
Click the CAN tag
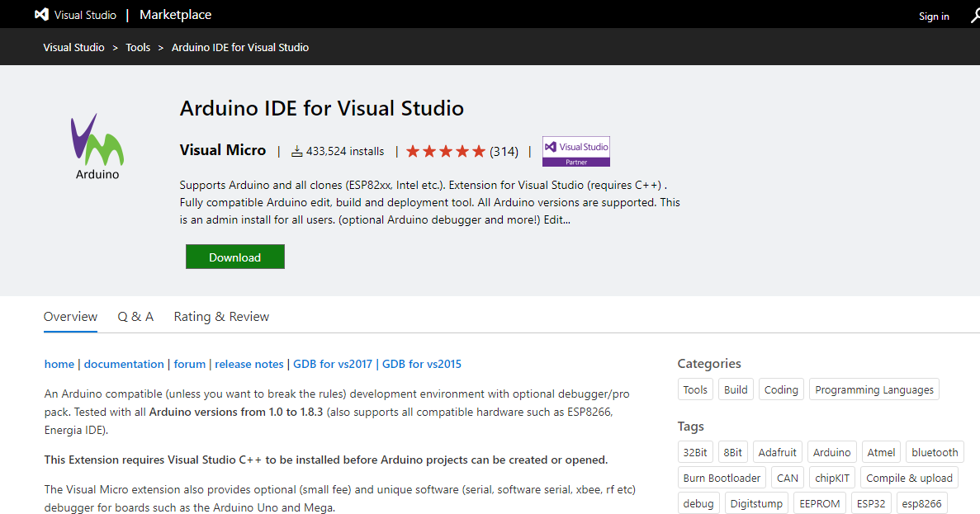[788, 478]
